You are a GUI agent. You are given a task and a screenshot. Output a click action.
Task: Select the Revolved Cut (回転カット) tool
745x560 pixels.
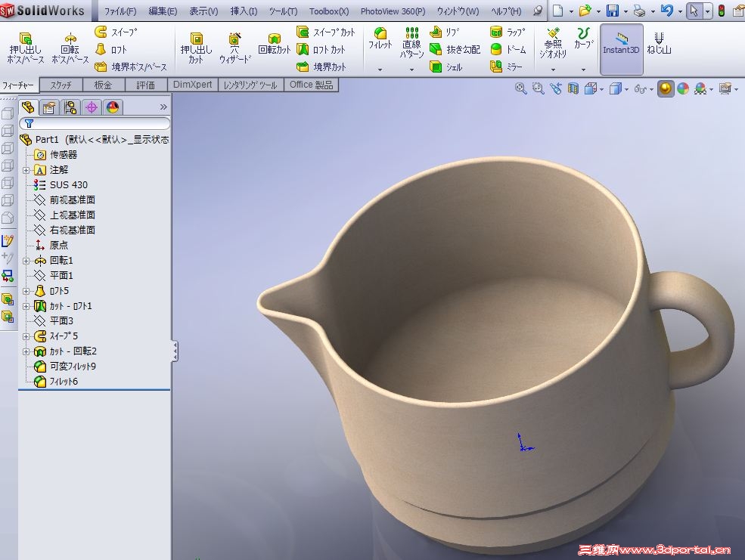[274, 44]
